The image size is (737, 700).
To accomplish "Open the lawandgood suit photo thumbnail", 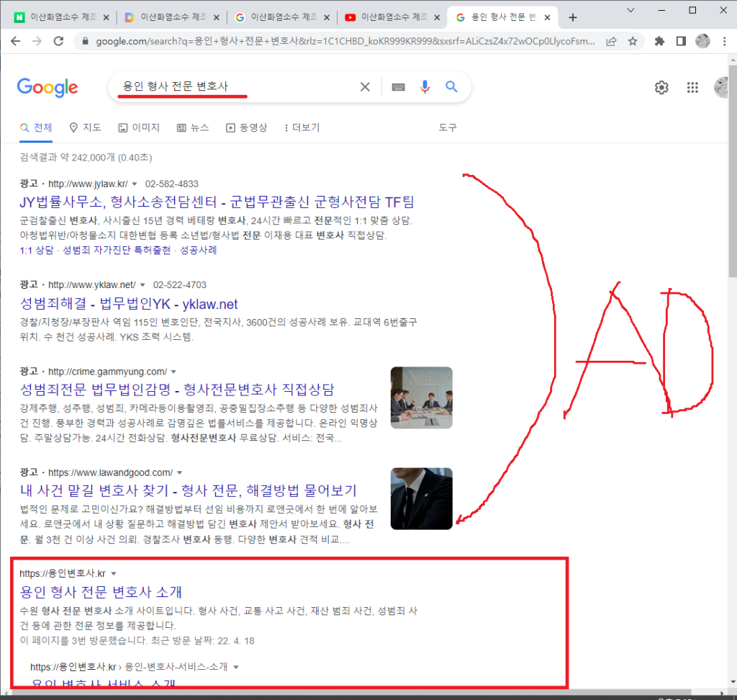I will tap(422, 498).
